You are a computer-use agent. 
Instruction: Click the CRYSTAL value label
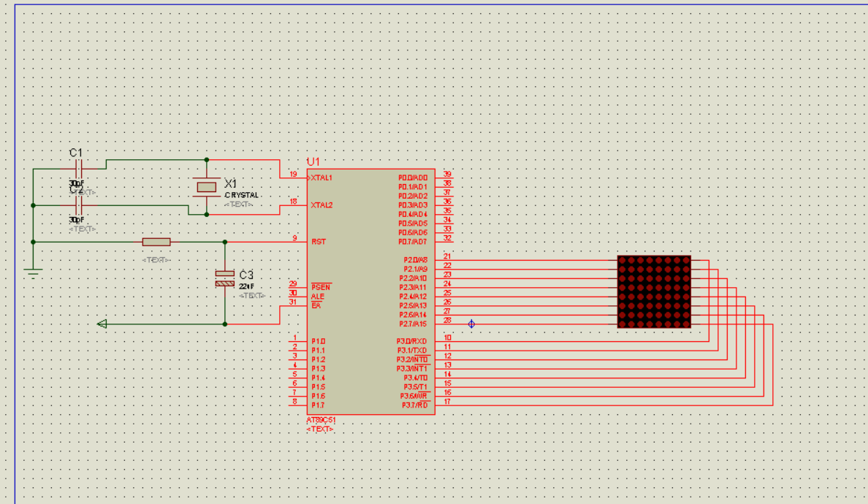pos(241,195)
